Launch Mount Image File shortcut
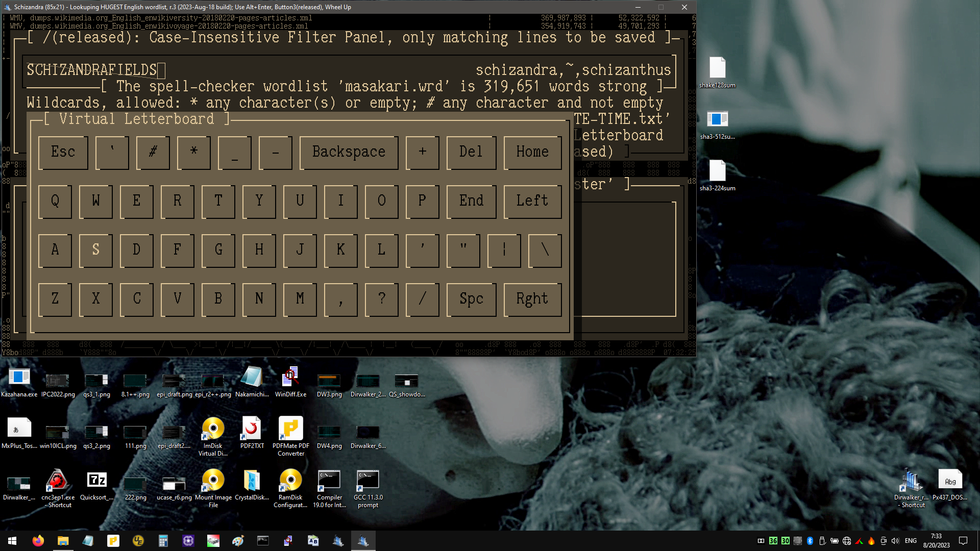Viewport: 980px width, 551px height. [x=213, y=488]
